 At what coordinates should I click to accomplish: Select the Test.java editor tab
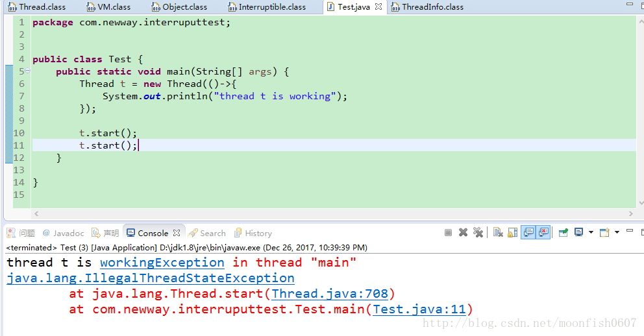354,7
